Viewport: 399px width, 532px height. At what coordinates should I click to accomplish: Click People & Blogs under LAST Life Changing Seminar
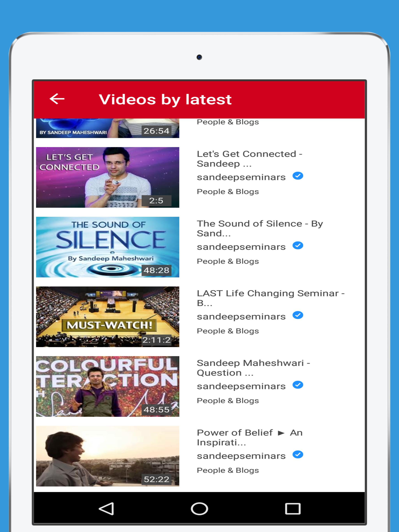[228, 331]
